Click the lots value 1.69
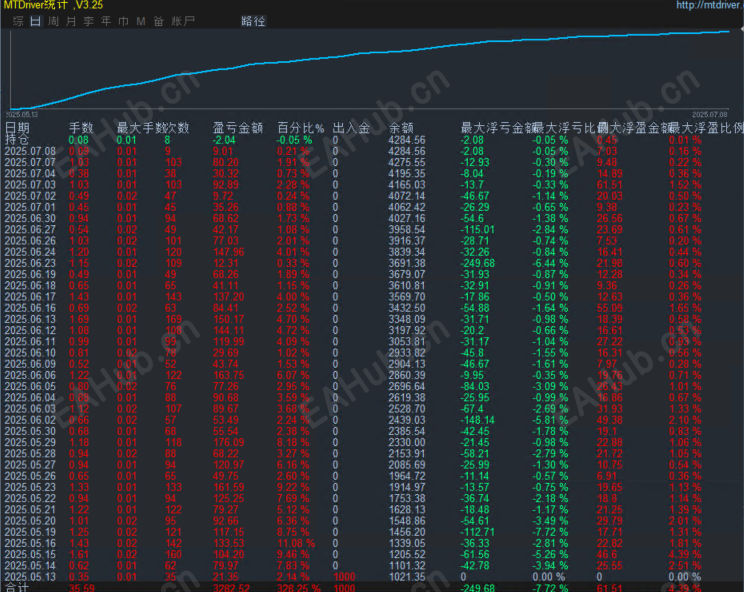Viewport: 744px width, 592px height. 79,319
